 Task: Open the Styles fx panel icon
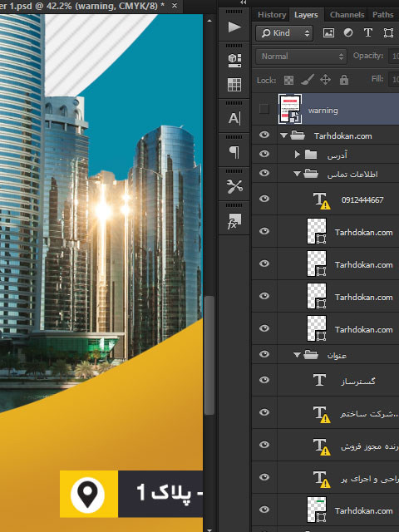point(234,221)
